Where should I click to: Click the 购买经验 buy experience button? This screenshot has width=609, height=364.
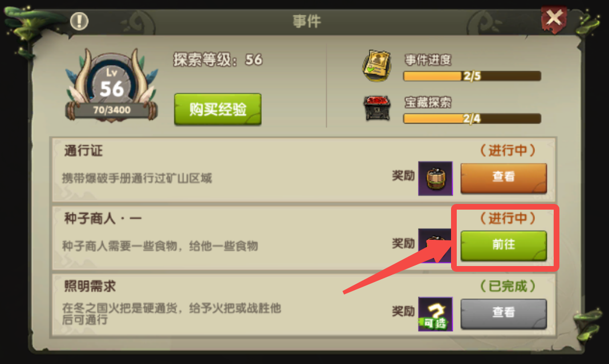click(x=217, y=109)
